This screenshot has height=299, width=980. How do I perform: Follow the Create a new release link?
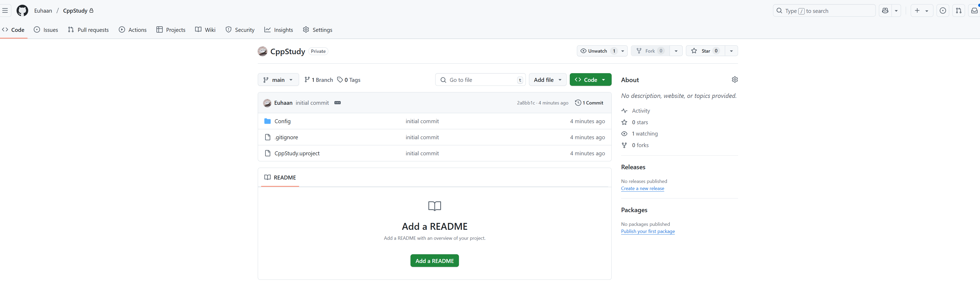coord(642,188)
